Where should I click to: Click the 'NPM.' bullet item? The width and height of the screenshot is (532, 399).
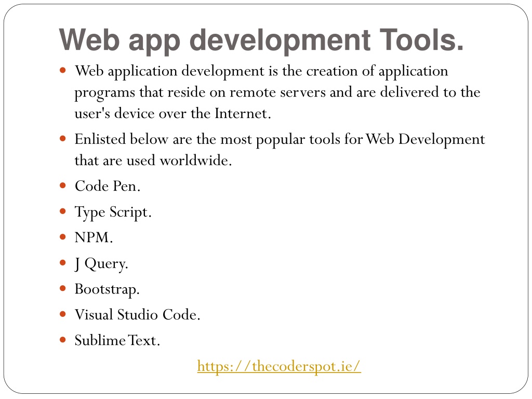(94, 237)
